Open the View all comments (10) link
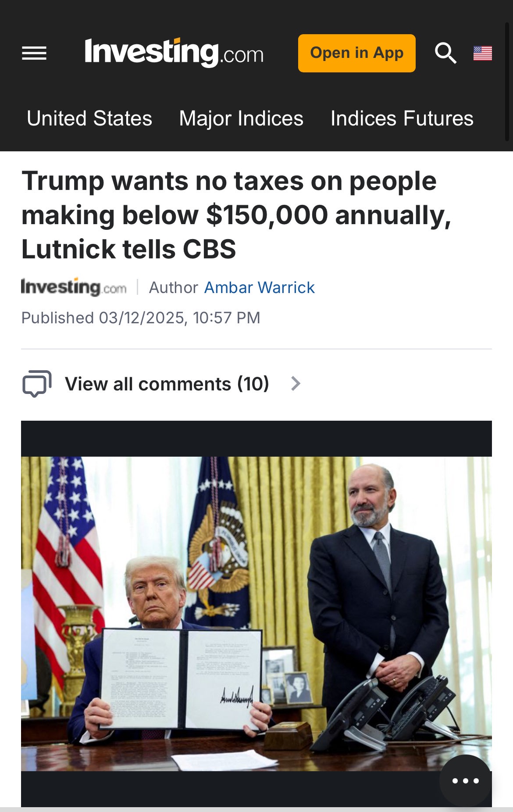 pos(167,384)
